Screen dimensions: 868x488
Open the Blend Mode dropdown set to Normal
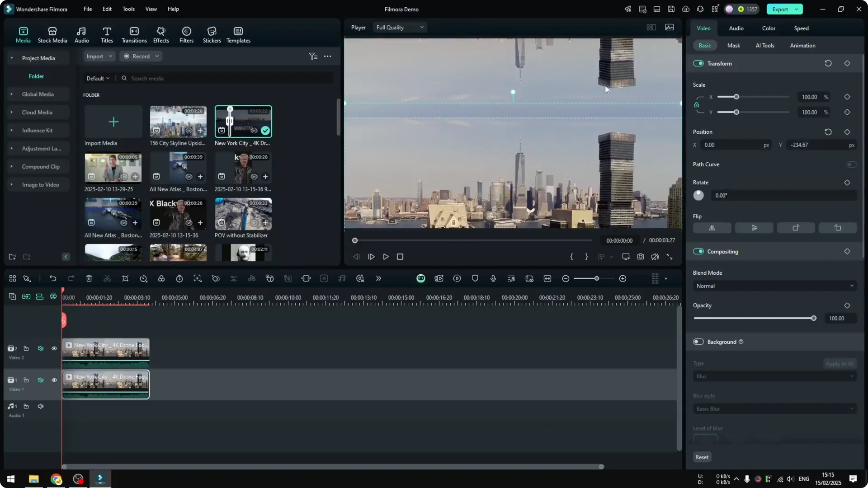774,286
